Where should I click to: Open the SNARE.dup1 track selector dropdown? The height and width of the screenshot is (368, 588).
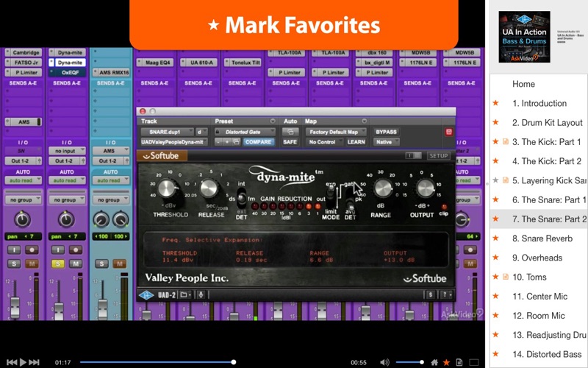[x=168, y=132]
